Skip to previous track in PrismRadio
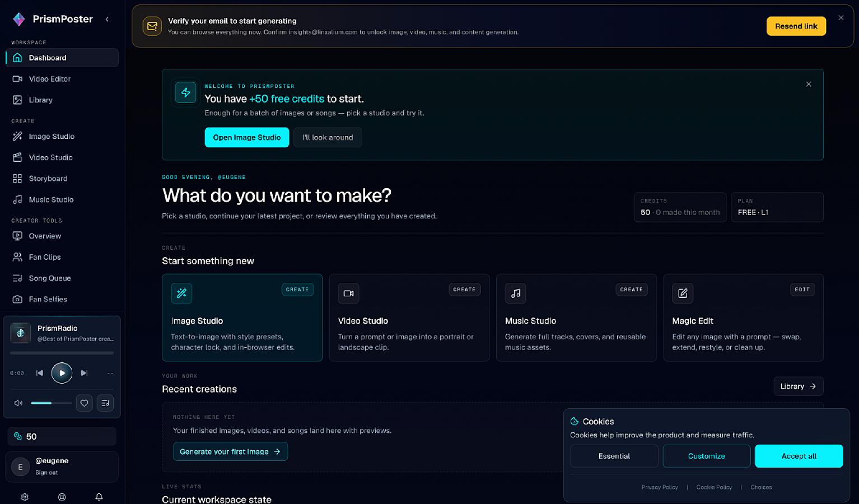 pos(40,373)
